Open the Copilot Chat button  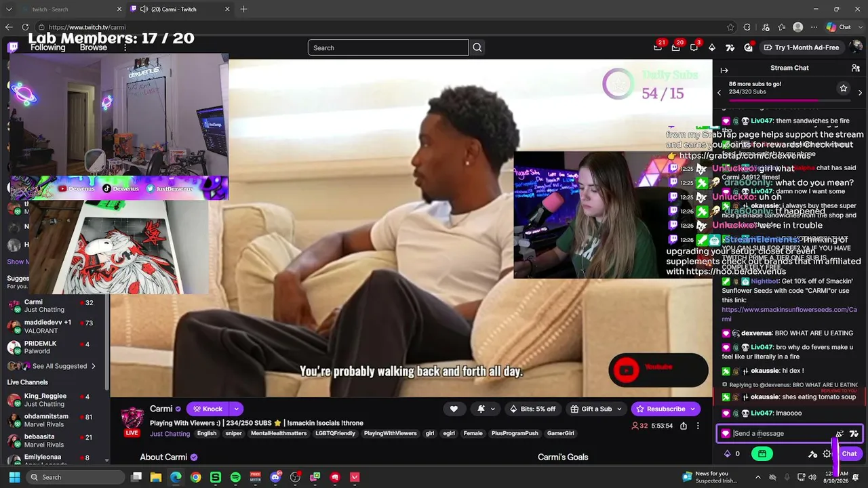(839, 27)
